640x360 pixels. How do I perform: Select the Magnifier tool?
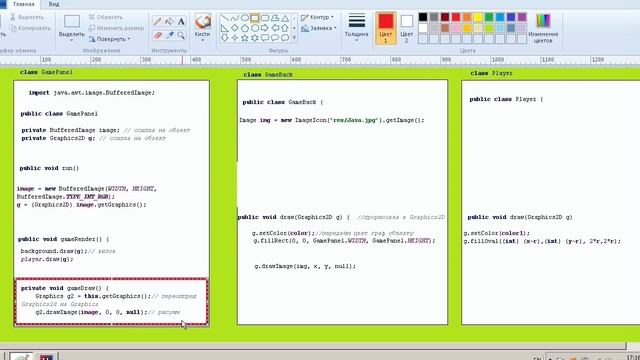[181, 36]
